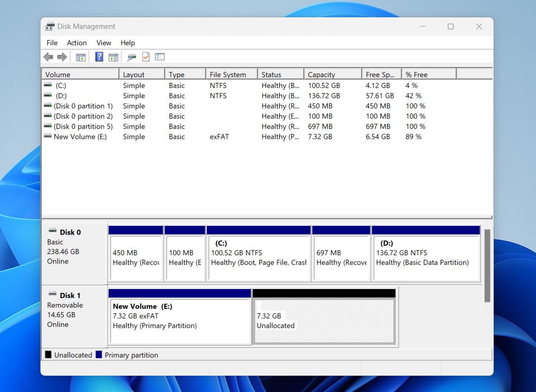The width and height of the screenshot is (536, 392).
Task: Click the Back navigation arrow on the toolbar
Action: click(48, 57)
